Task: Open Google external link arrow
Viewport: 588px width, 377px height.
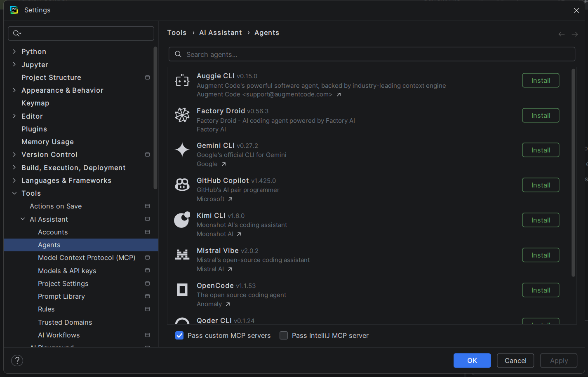Action: click(223, 164)
